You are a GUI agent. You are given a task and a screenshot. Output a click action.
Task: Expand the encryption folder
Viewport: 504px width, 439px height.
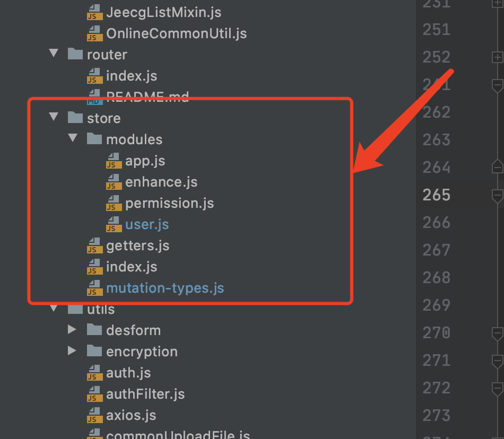point(73,351)
